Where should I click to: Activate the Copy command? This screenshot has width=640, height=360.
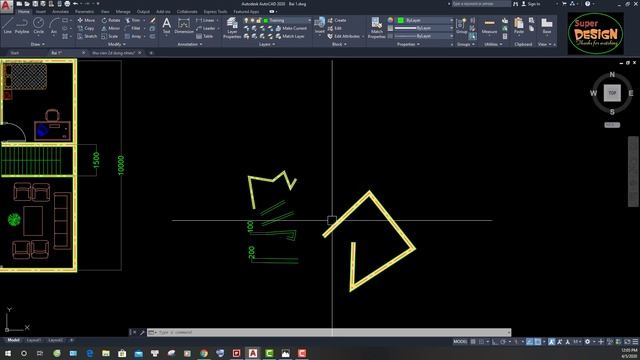tap(86, 28)
